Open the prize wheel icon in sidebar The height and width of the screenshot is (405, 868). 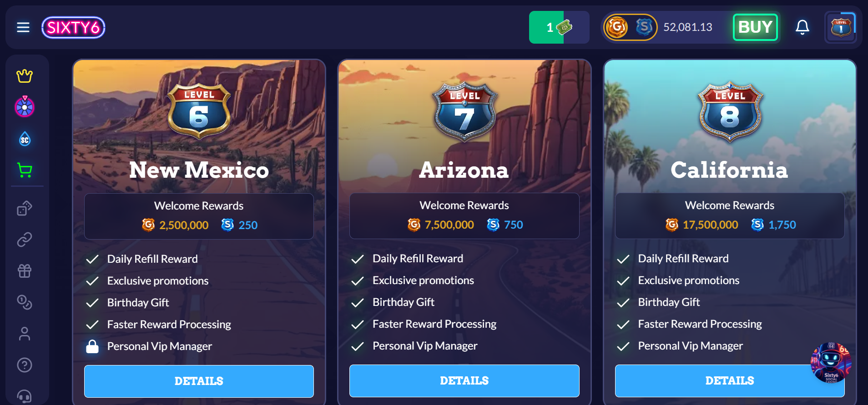pos(25,107)
